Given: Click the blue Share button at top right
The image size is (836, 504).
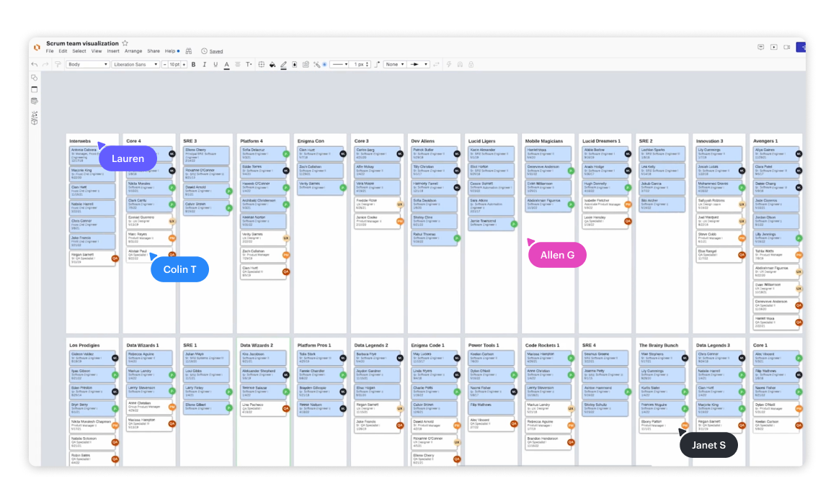Looking at the screenshot, I should click(801, 48).
